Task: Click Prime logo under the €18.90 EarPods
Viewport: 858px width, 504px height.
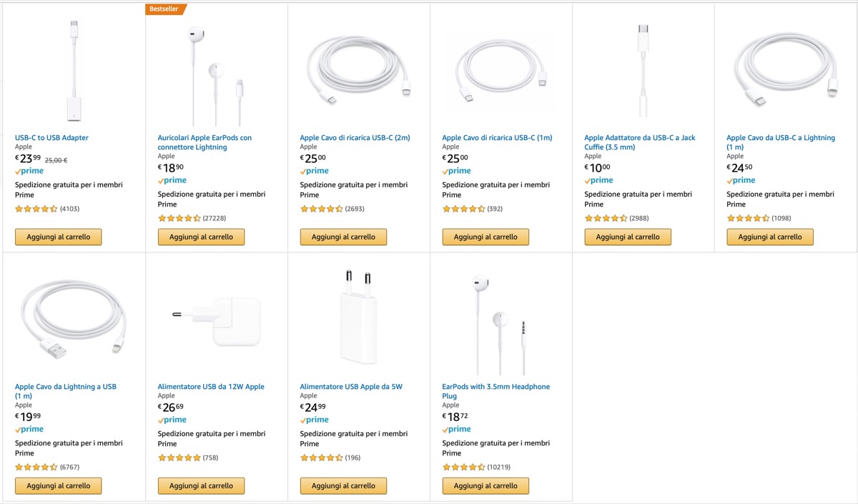Action: coord(172,181)
